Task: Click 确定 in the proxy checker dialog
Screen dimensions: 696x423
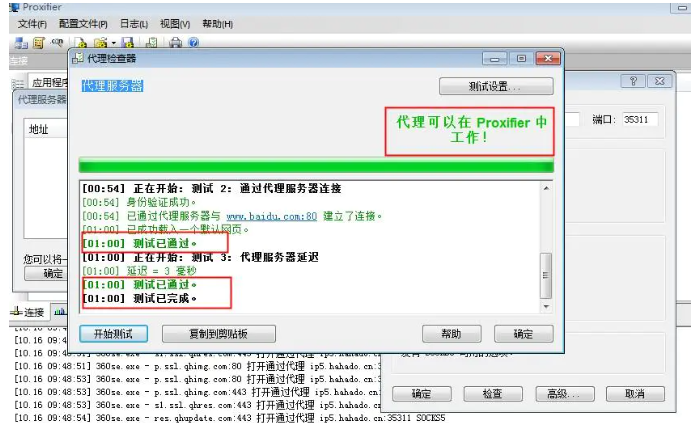Action: (x=523, y=334)
